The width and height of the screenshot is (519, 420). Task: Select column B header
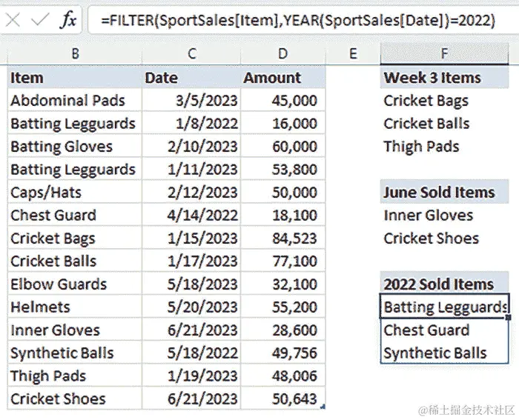click(75, 53)
